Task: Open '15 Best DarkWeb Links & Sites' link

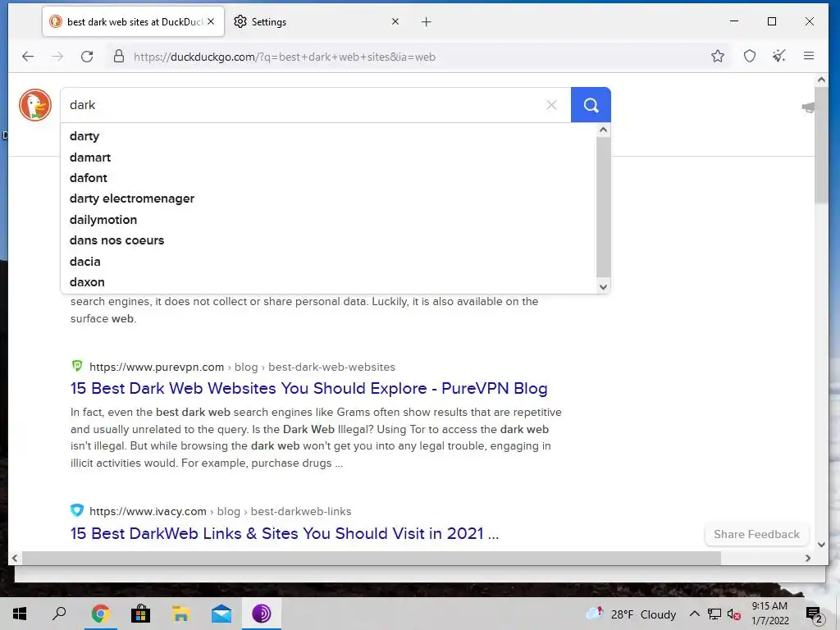Action: 285,533
